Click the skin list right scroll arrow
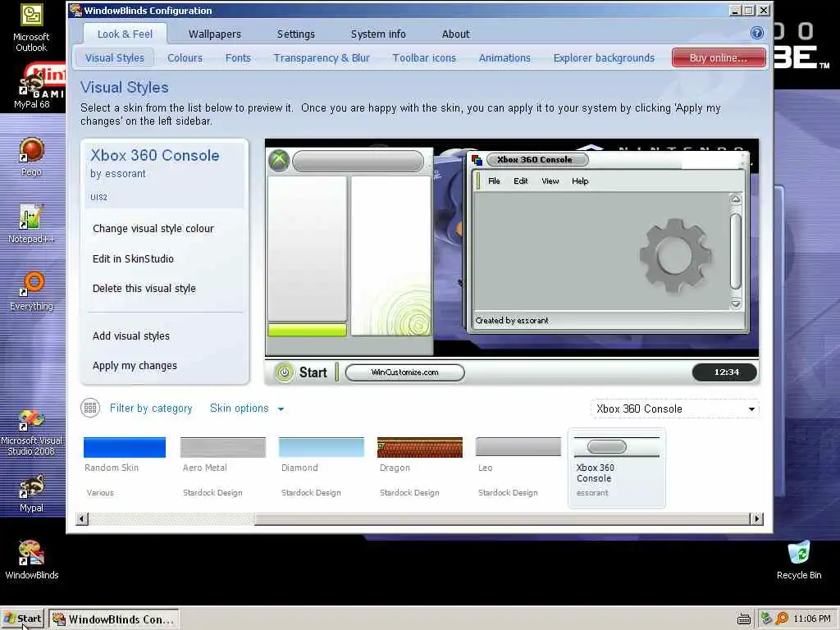Viewport: 840px width, 630px height. pos(756,518)
